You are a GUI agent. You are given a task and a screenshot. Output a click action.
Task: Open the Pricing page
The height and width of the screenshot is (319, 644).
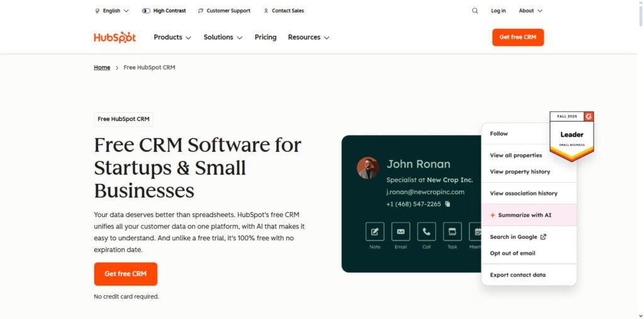coord(265,37)
